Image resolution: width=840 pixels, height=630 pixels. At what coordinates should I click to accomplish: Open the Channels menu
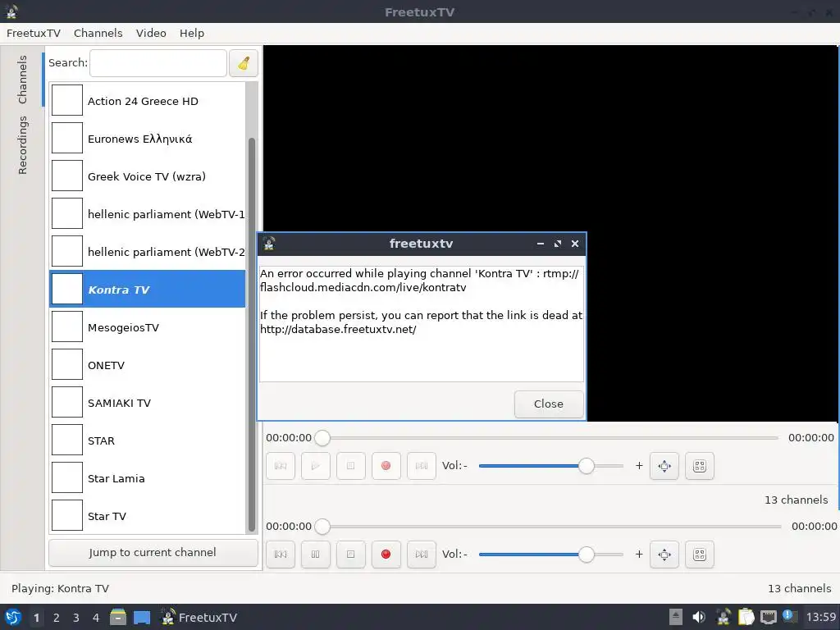tap(98, 33)
